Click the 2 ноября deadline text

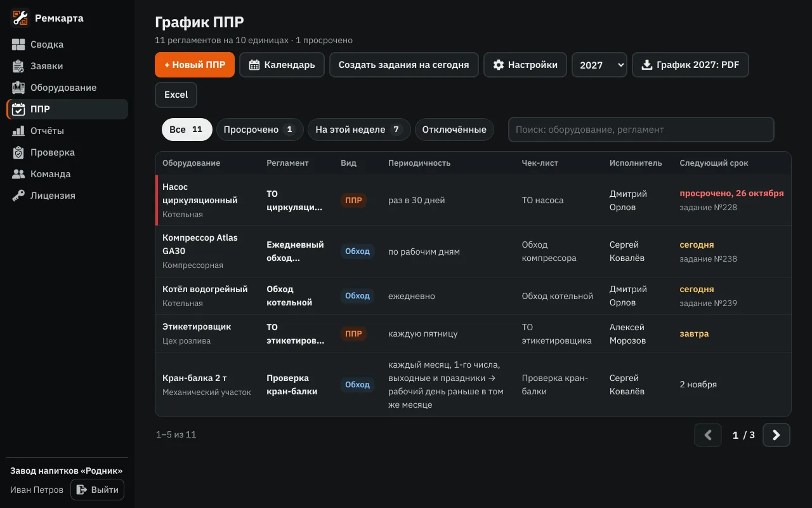pyautogui.click(x=698, y=385)
